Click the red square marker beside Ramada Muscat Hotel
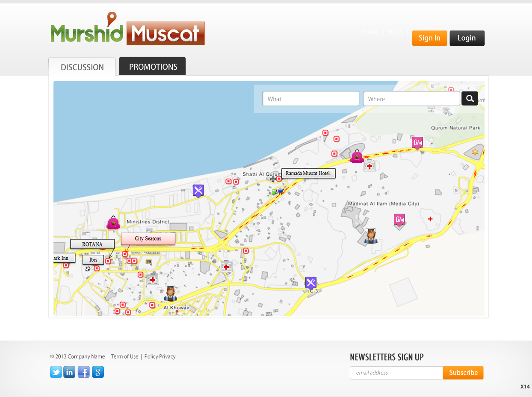532x397 pixels. pyautogui.click(x=279, y=179)
